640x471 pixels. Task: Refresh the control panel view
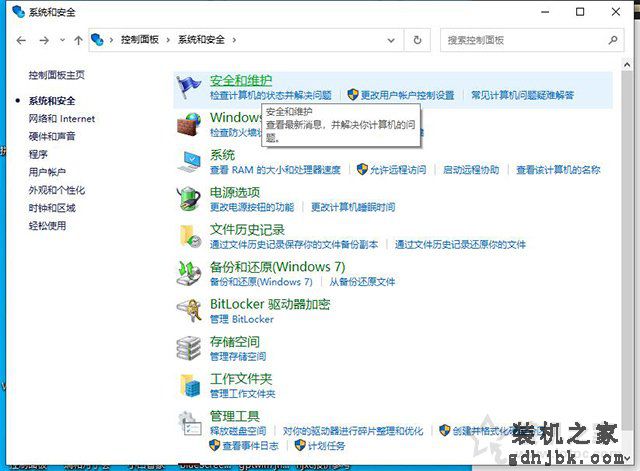tap(417, 40)
